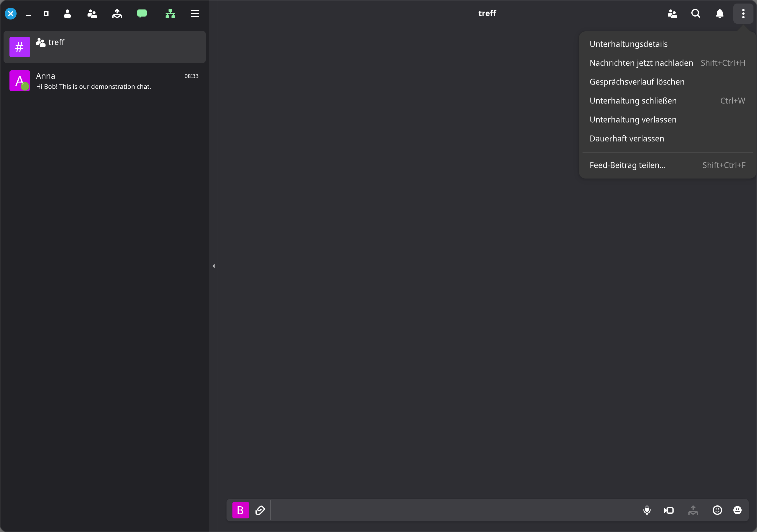Open the green network graph icon

coord(170,14)
